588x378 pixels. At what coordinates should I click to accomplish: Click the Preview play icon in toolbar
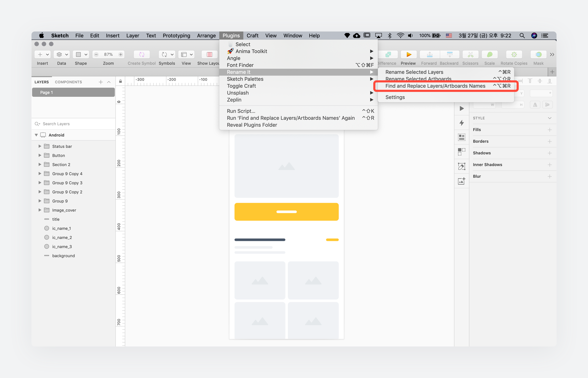click(x=408, y=55)
